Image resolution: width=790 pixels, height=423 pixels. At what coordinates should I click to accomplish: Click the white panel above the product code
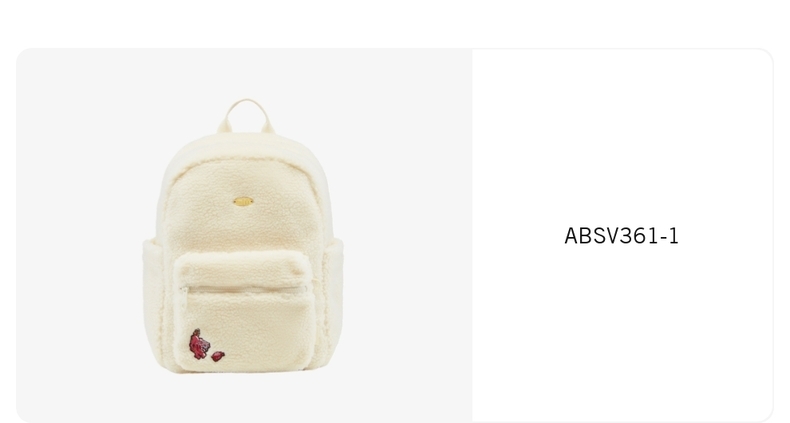coord(621,136)
